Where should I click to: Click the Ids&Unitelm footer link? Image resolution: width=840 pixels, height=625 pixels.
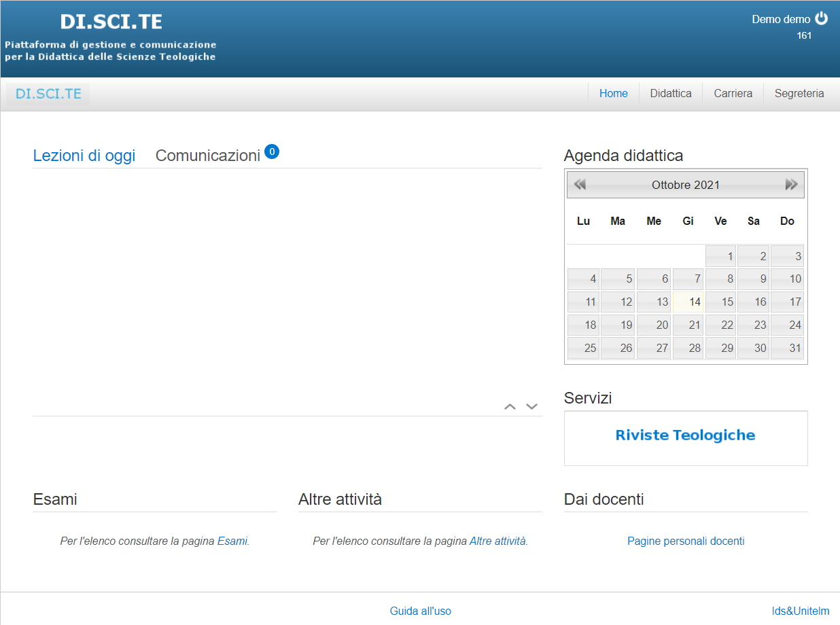pos(800,611)
